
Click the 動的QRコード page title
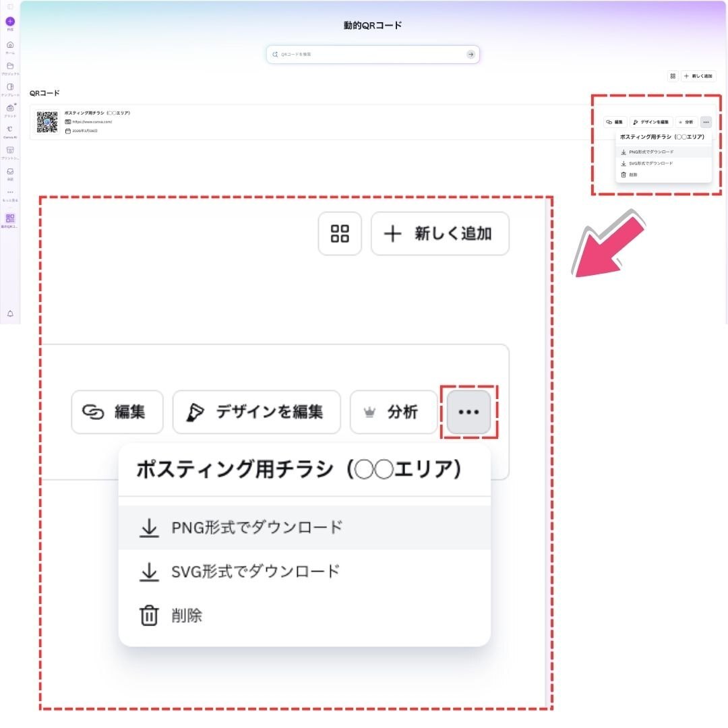(373, 26)
